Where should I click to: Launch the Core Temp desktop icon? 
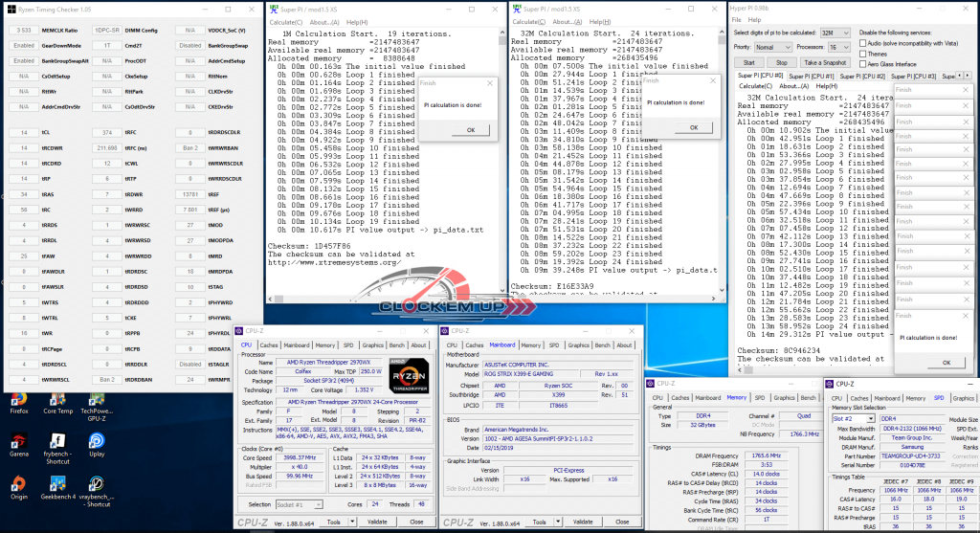(58, 401)
